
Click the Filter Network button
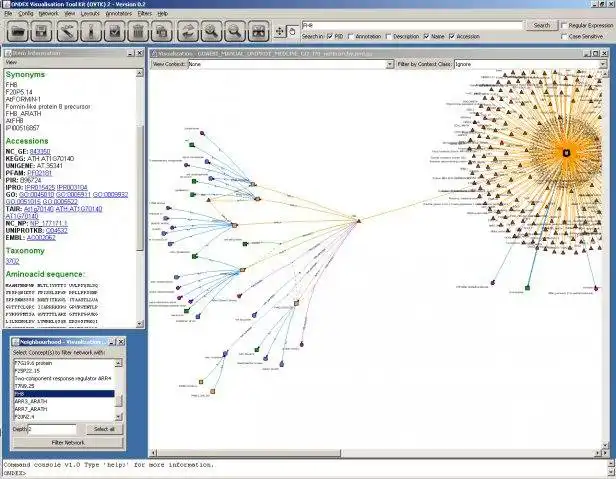(x=68, y=442)
